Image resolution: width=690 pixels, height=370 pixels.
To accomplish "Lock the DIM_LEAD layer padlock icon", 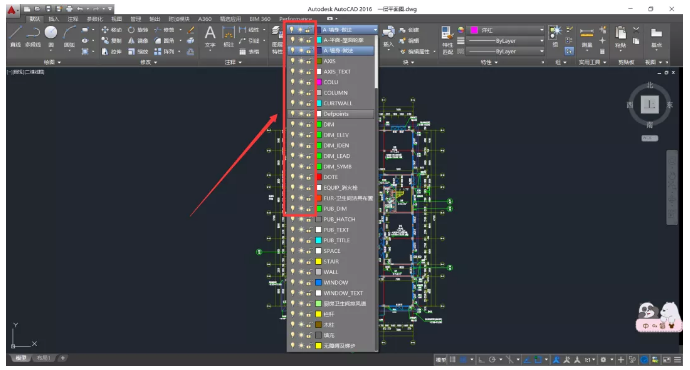I will 309,156.
